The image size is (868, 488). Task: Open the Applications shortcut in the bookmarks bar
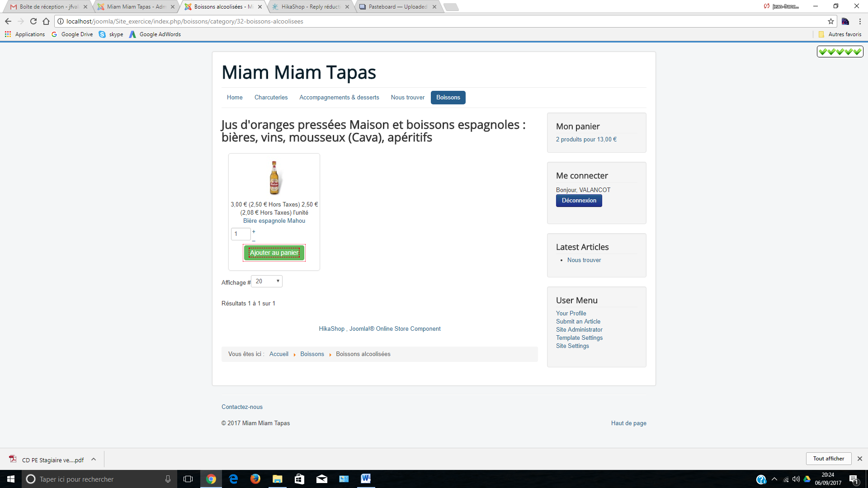click(x=25, y=34)
